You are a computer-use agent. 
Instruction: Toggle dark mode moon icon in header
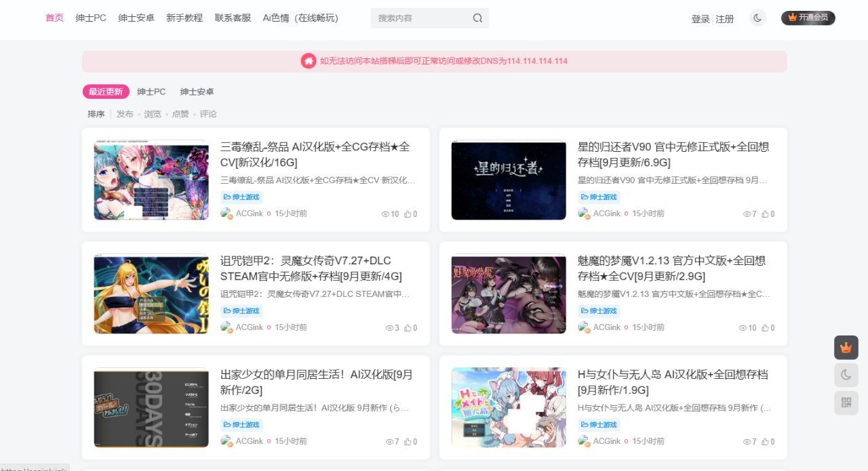coord(757,18)
